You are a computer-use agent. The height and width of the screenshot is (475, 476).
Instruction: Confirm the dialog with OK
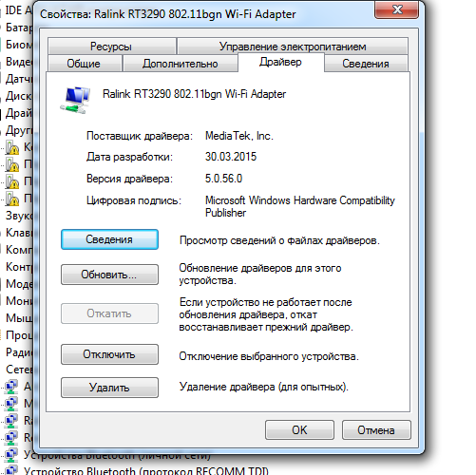coord(299,430)
